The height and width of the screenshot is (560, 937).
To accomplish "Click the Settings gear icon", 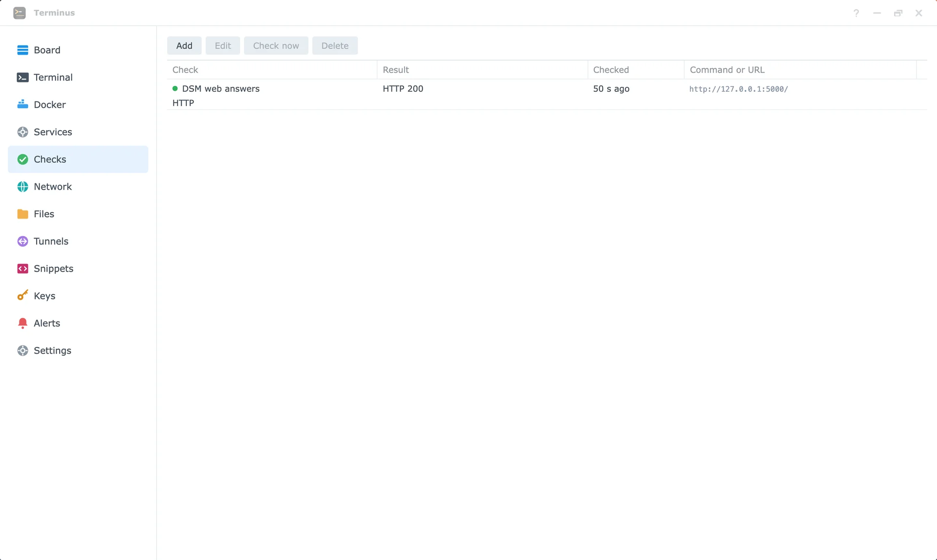I will (22, 350).
